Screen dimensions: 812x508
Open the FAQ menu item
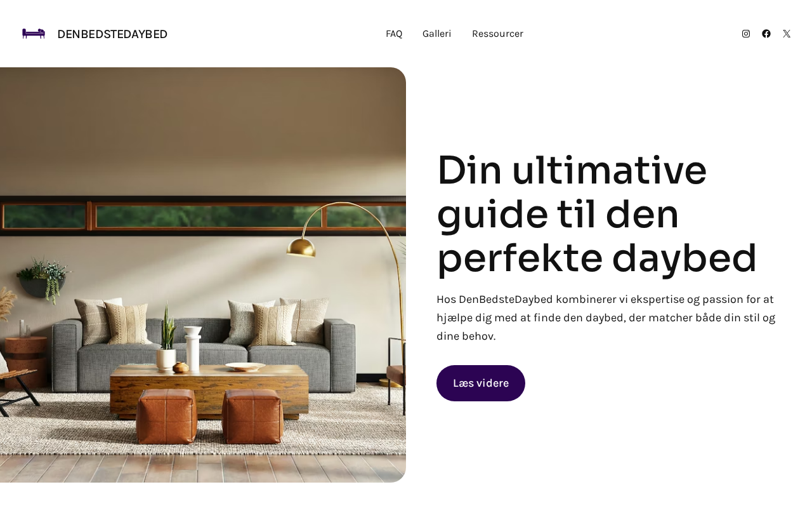click(394, 34)
